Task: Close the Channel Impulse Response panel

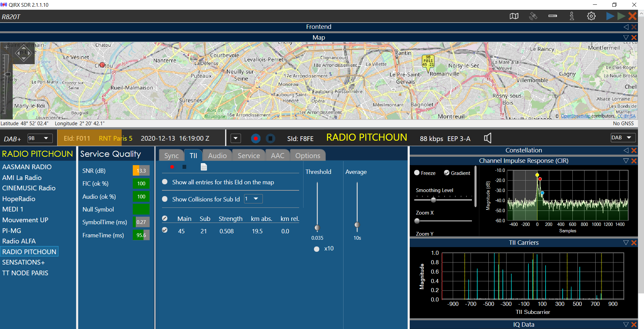Action: (634, 161)
